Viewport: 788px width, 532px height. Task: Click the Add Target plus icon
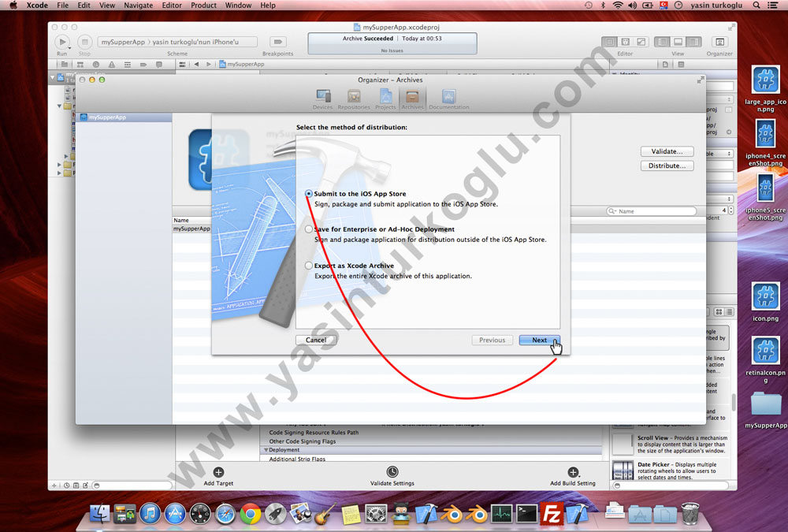click(218, 472)
